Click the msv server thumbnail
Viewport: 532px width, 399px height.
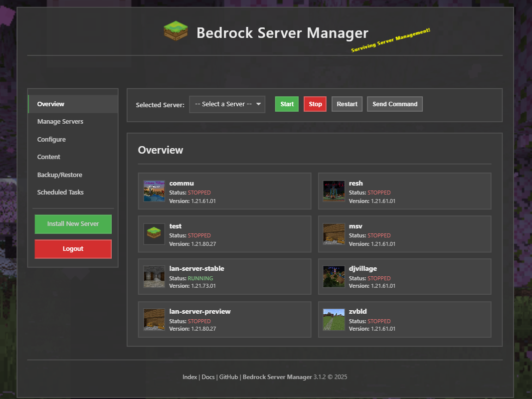pyautogui.click(x=334, y=234)
